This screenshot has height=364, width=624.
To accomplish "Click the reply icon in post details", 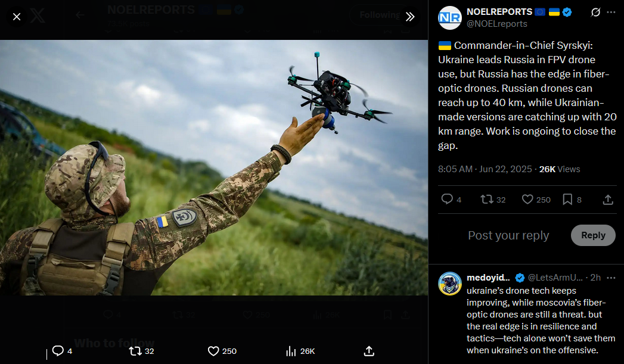I will click(x=447, y=199).
